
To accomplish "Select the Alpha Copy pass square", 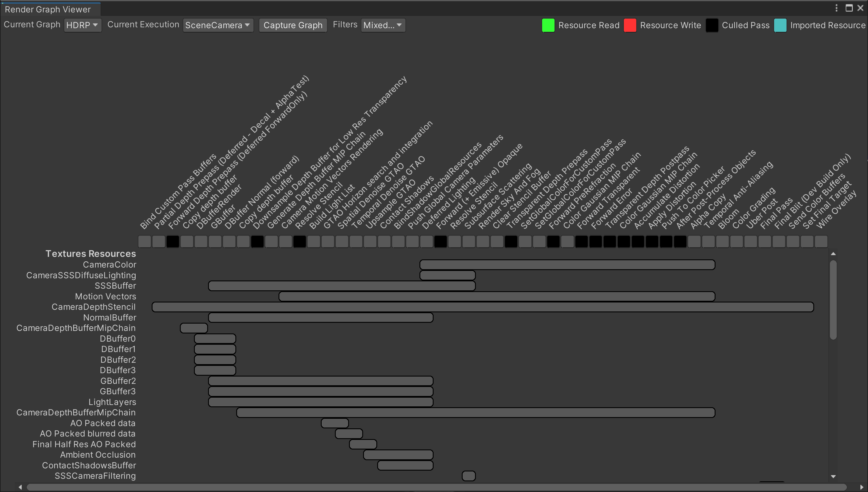I will 694,242.
